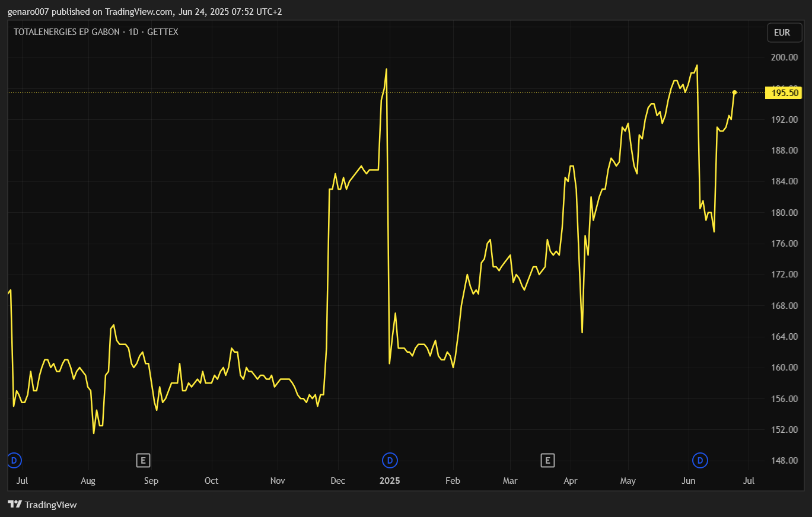Click the 148.00 price axis label
The image size is (812, 517).
point(784,461)
